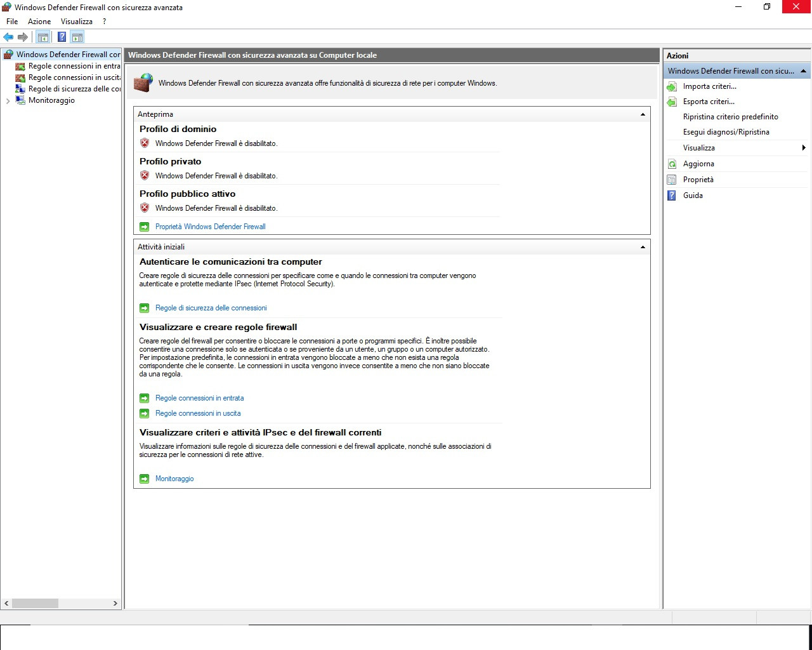Click the firewall icon in the title bar

click(x=7, y=7)
